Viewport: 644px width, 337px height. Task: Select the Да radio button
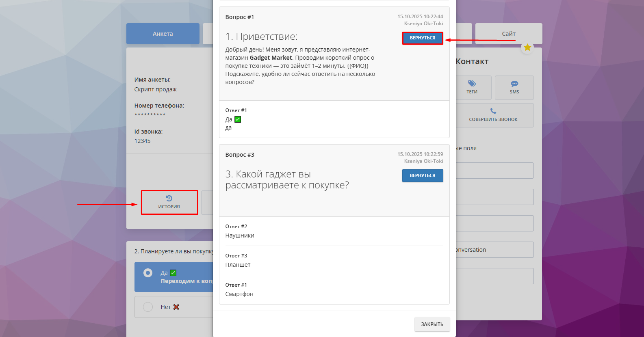[148, 273]
